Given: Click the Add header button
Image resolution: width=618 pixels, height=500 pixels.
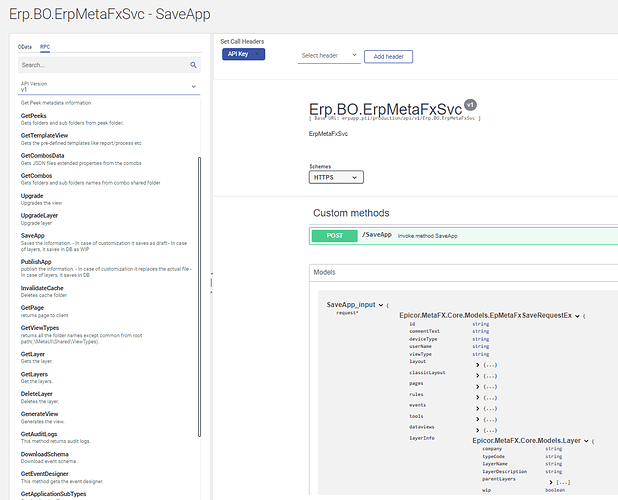Looking at the screenshot, I should point(388,57).
